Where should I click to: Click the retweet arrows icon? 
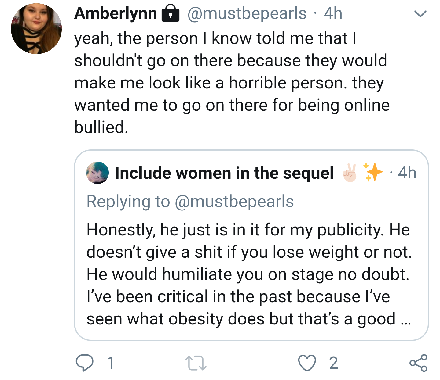coord(196,363)
